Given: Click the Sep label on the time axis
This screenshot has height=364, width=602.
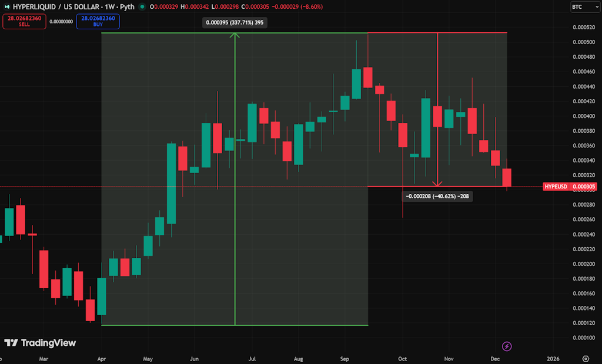Looking at the screenshot, I should pyautogui.click(x=345, y=358).
